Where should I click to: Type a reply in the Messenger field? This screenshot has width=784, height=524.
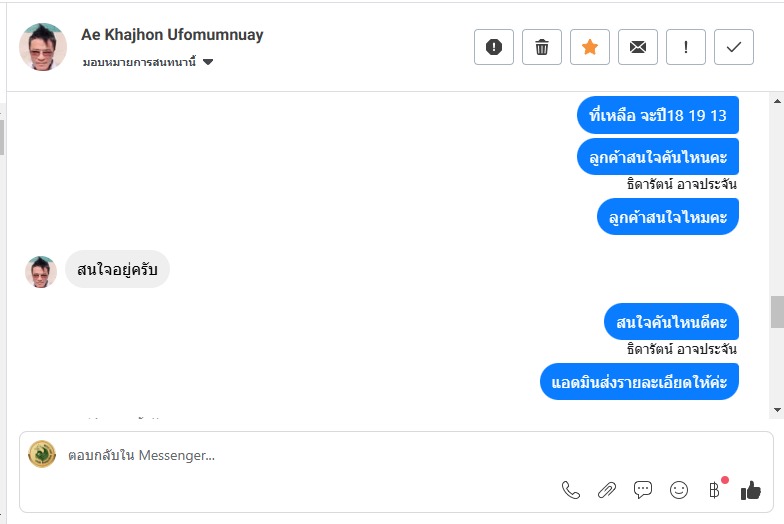point(300,456)
